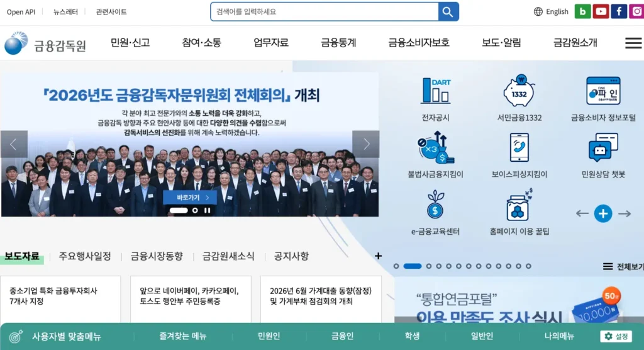Click the 뉴스레터 link

(x=65, y=12)
